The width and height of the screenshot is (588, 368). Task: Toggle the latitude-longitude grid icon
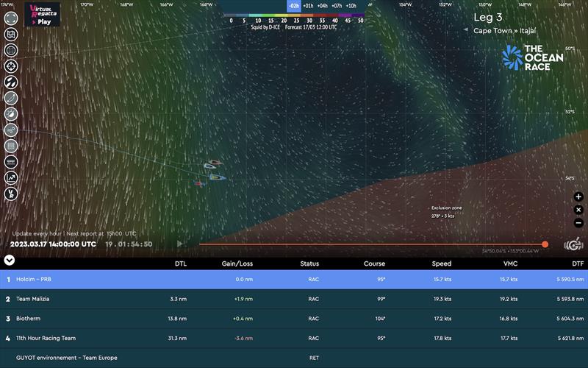point(11,146)
